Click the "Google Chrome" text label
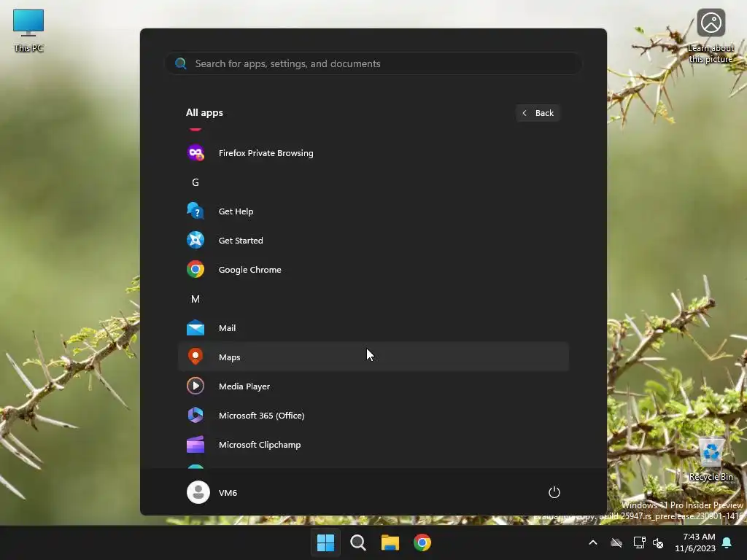The image size is (747, 560). click(249, 270)
